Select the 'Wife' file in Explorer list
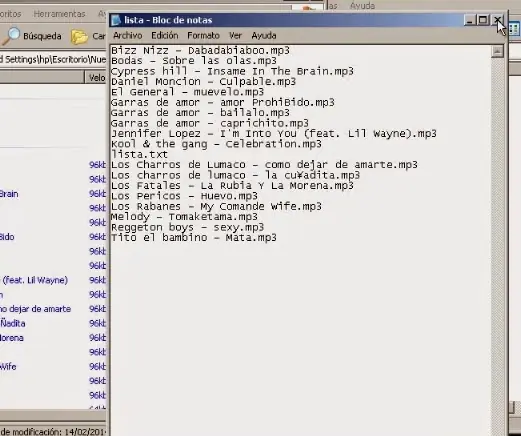 [8, 367]
